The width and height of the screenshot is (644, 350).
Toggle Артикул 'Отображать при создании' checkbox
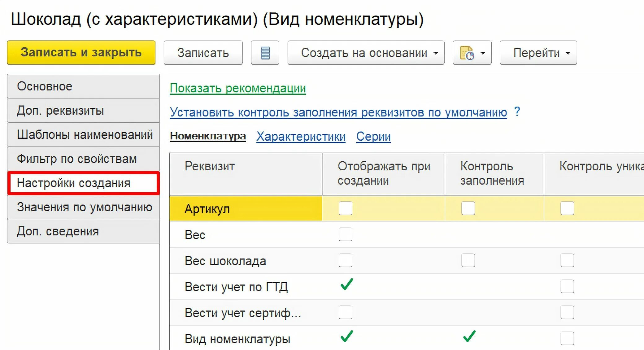coord(346,208)
